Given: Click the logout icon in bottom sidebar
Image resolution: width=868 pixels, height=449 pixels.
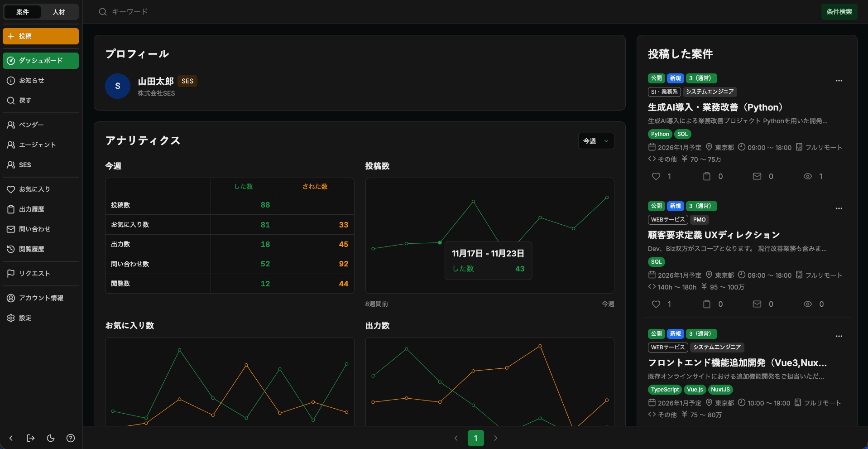Looking at the screenshot, I should tap(31, 438).
